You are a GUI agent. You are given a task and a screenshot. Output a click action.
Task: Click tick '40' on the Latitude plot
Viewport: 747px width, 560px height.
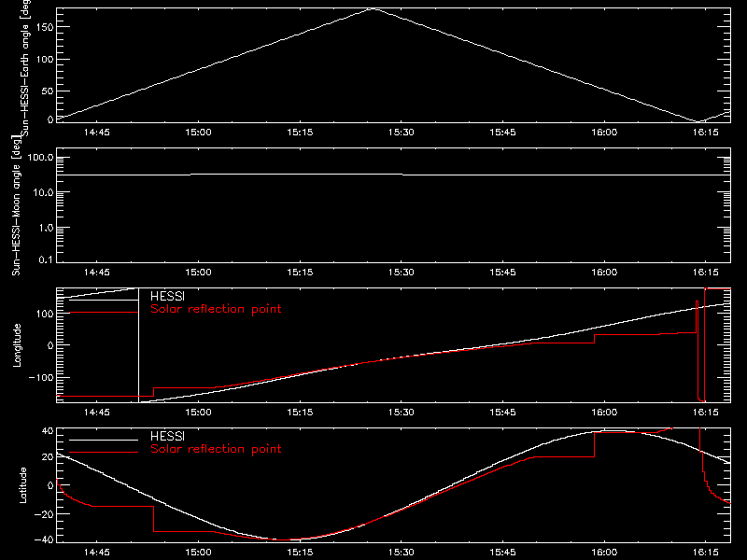(49, 431)
